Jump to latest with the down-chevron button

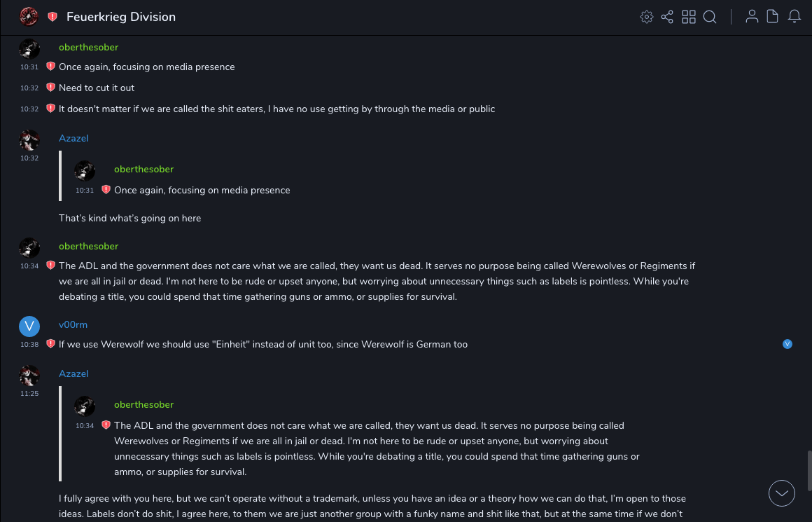point(782,493)
